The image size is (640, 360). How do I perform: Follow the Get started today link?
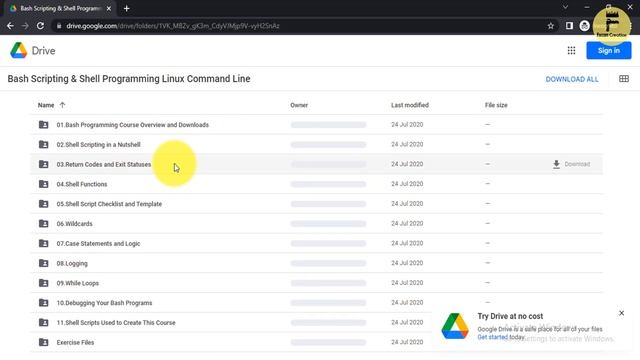pyautogui.click(x=501, y=337)
